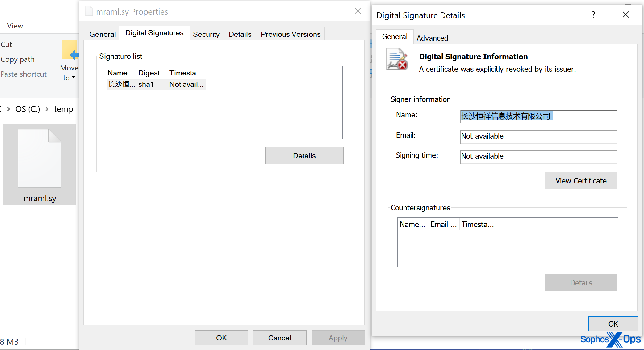Click the help question mark button

593,15
